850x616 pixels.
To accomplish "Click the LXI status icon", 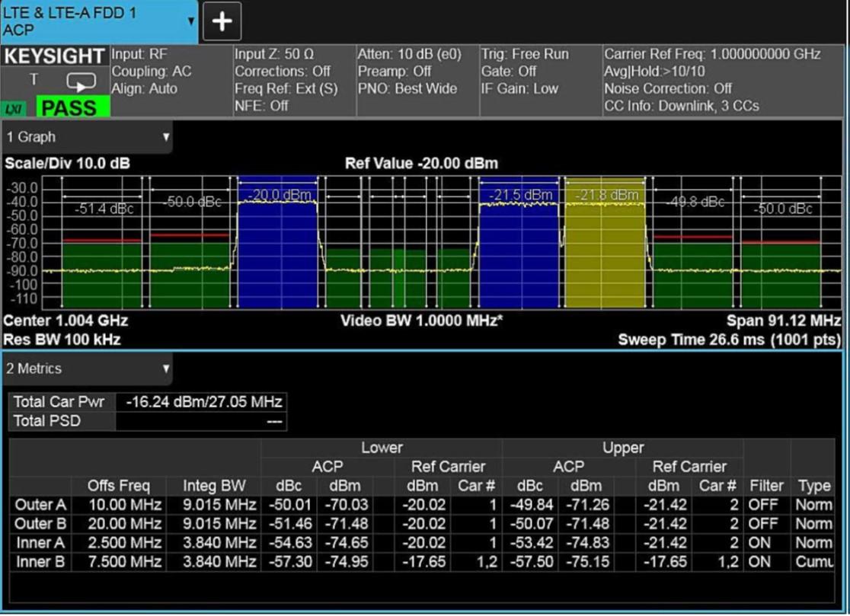I will coord(14,107).
